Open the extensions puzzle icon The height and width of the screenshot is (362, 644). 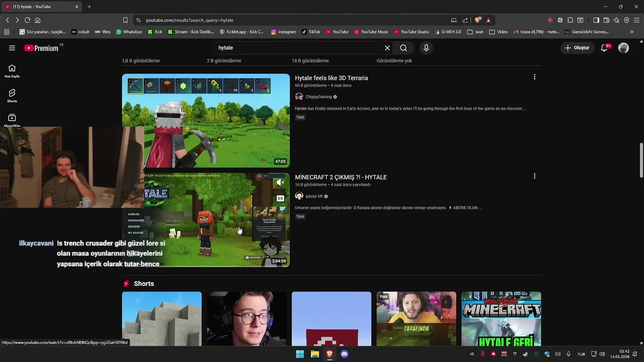tap(570, 20)
